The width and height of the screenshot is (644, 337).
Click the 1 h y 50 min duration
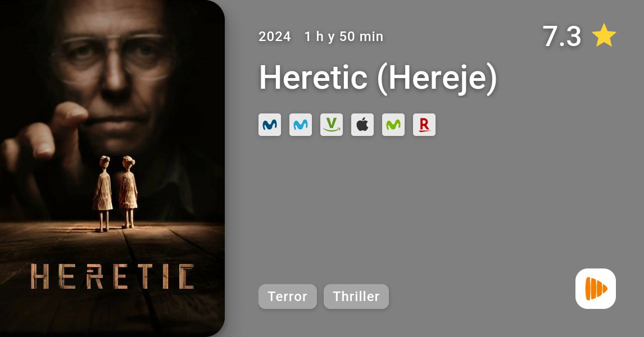(x=344, y=37)
